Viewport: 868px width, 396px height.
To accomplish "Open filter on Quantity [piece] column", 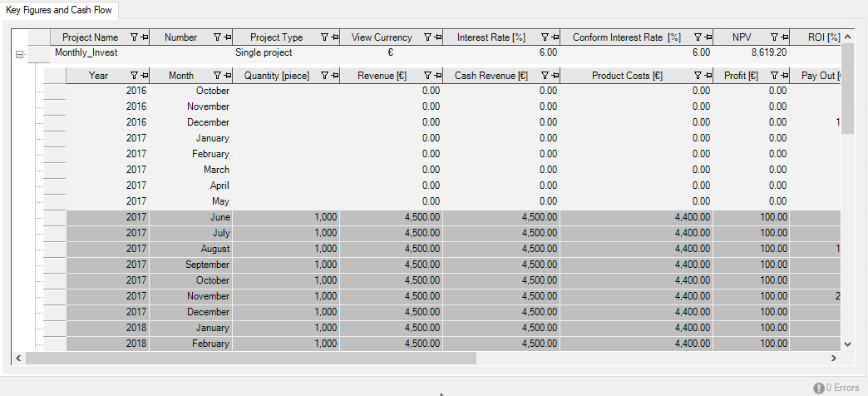I will [324, 76].
